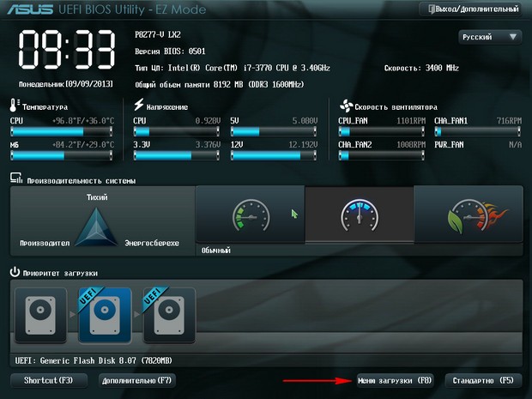This screenshot has width=532, height=399.
Task: Click the 3.3V voltage bar
Action: pos(177,155)
